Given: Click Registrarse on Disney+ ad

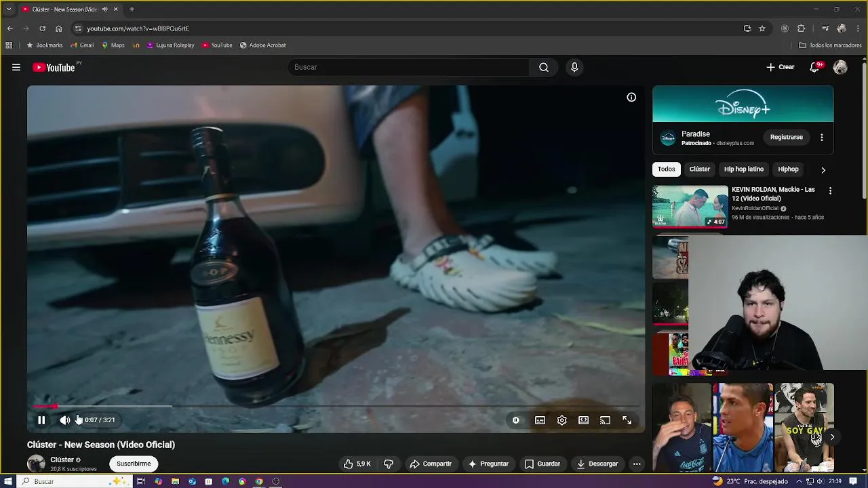Looking at the screenshot, I should (787, 137).
